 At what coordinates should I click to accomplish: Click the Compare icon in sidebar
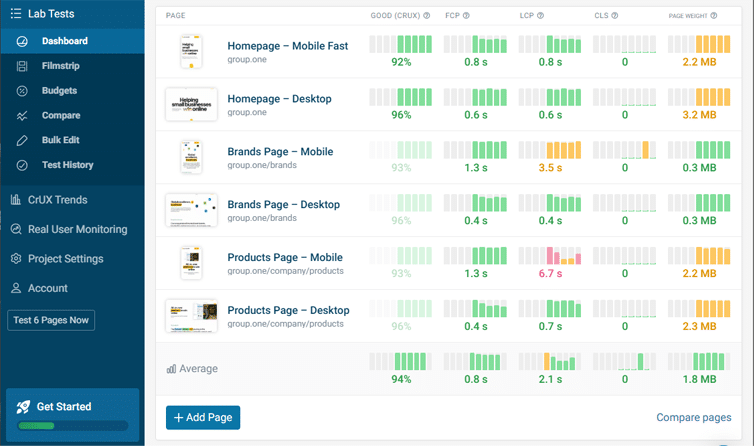(22, 116)
